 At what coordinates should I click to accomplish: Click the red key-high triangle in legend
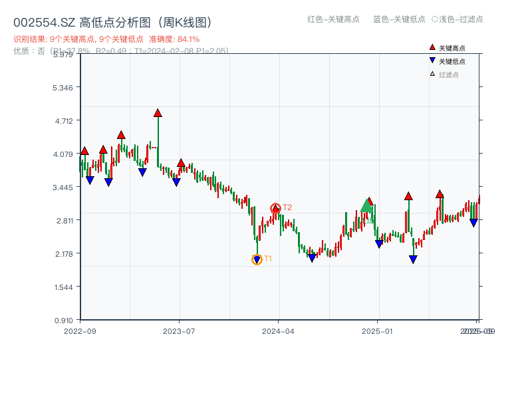tap(432, 48)
